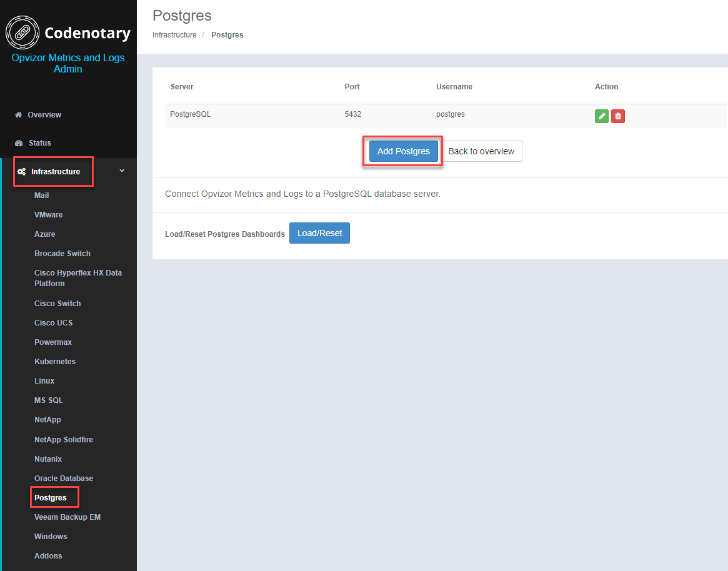Screen dimensions: 728x571
Task: Click the Codenotary logo icon
Action: click(22, 32)
